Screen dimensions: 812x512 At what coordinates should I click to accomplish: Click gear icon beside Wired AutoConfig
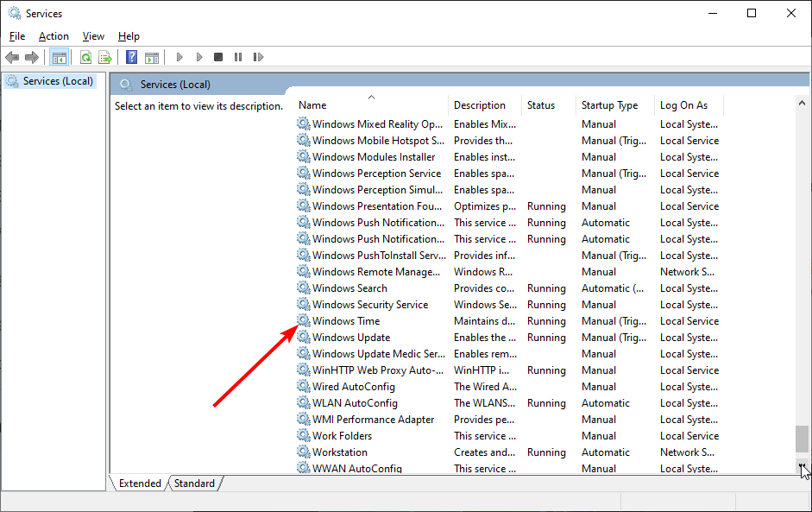tap(304, 387)
